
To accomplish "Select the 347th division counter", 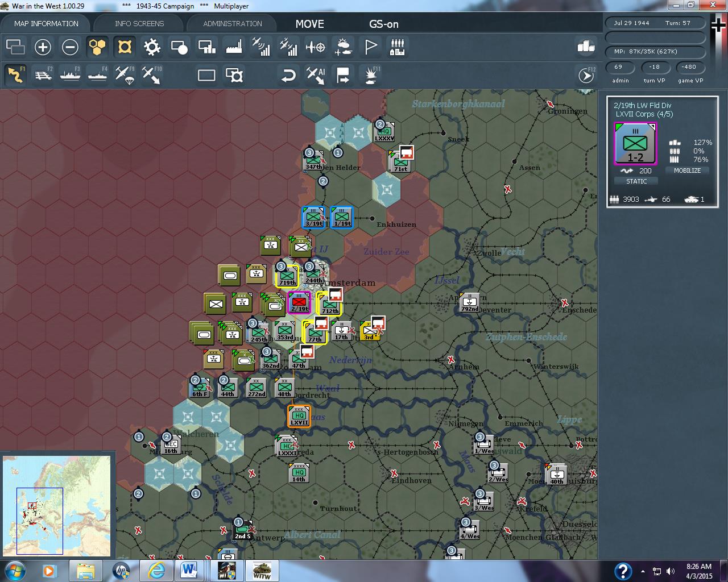I will tap(313, 161).
